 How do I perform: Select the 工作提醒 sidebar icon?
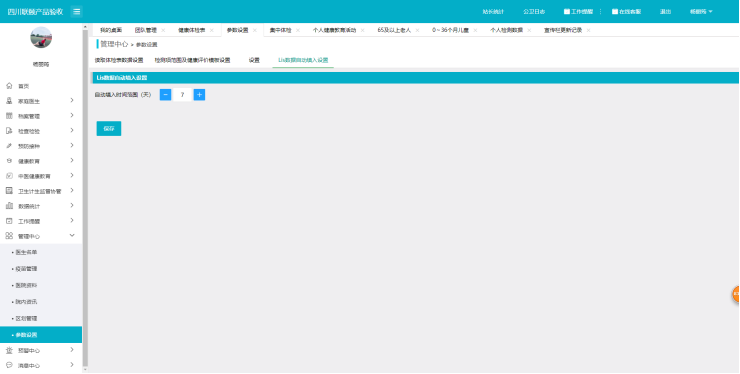click(x=9, y=221)
